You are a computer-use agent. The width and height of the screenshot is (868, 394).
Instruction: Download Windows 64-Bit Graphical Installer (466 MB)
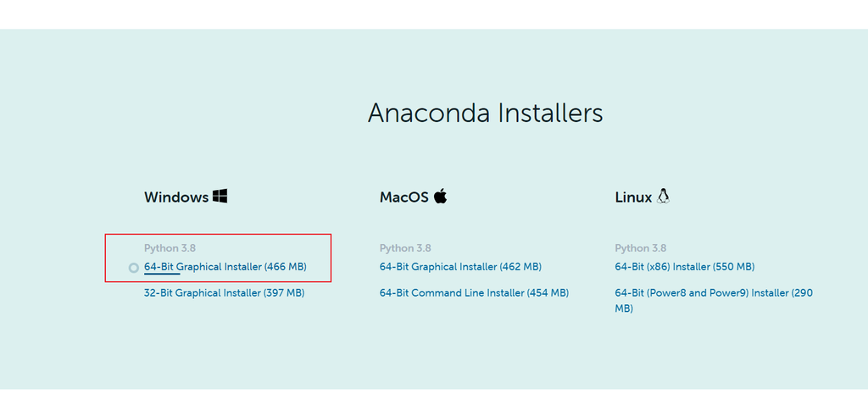(225, 267)
